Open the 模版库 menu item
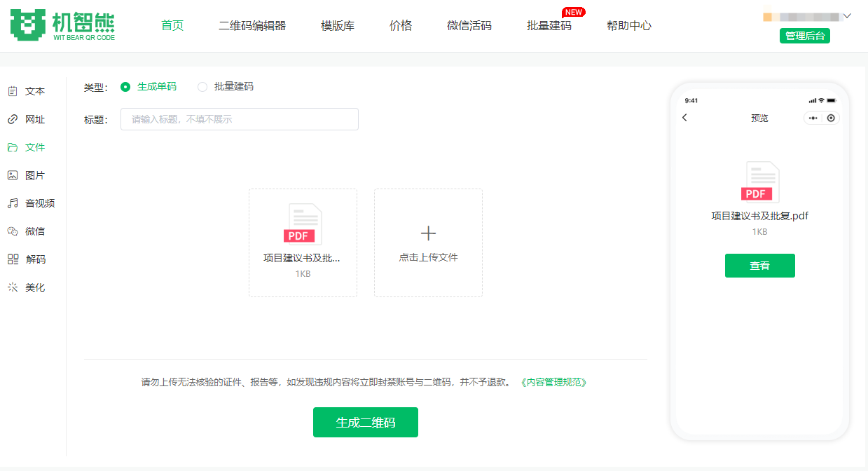The image size is (868, 471). (338, 26)
